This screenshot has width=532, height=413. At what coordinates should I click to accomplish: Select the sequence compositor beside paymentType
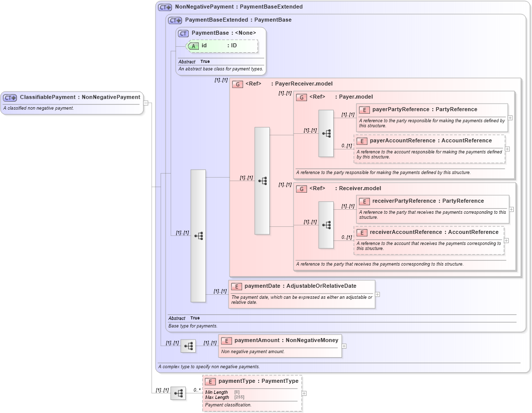[x=179, y=393]
